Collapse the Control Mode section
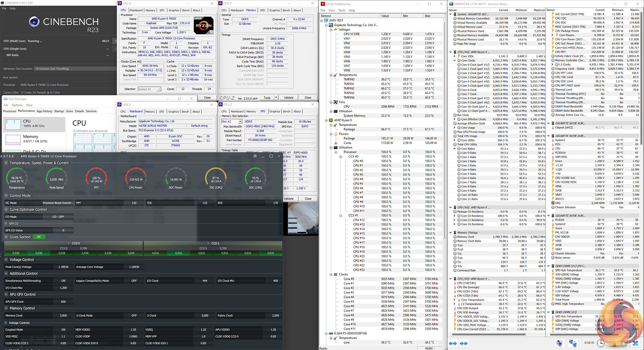This screenshot has height=350, width=644. pyautogui.click(x=6, y=195)
